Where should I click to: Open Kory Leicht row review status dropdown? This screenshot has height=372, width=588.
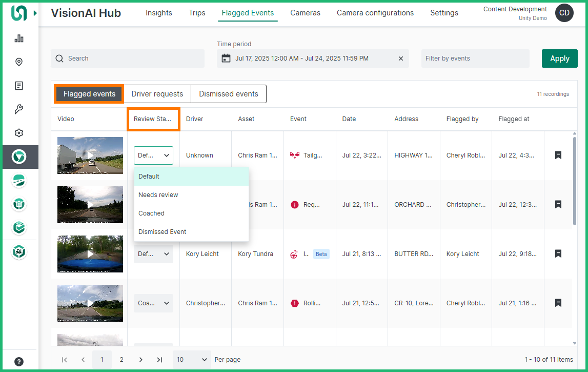coord(153,254)
